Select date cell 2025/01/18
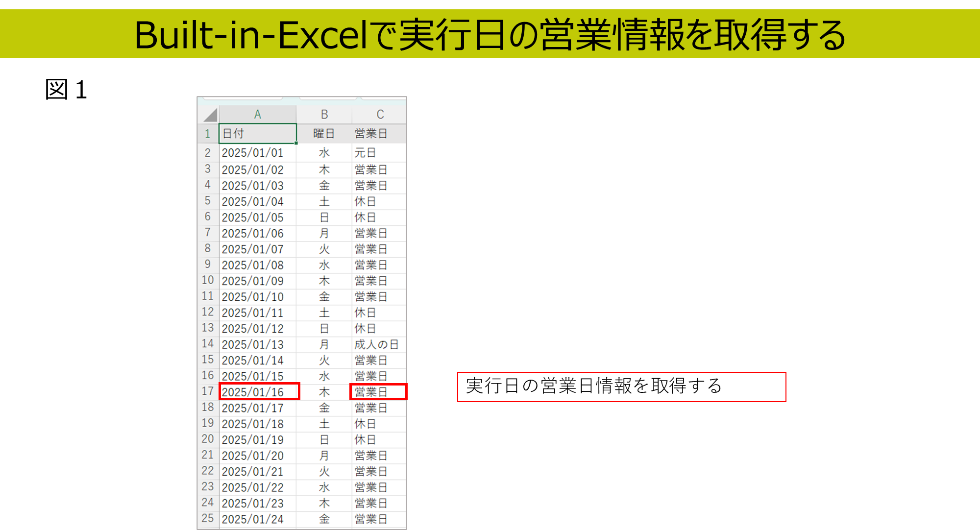The width and height of the screenshot is (980, 530). 258,424
